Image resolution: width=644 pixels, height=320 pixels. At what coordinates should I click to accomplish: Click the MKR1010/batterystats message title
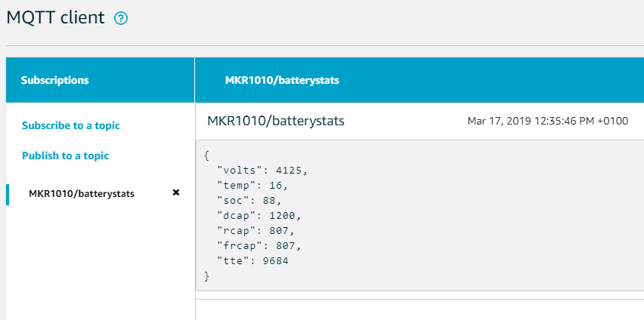coord(276,121)
